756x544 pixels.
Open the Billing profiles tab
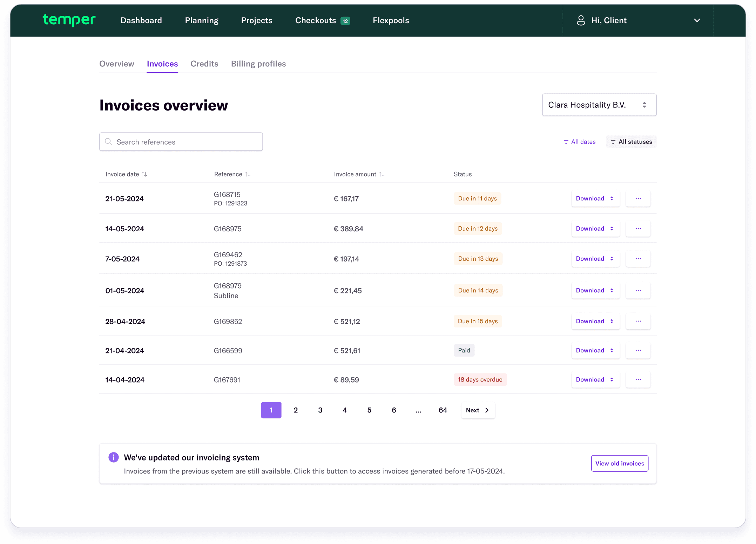[258, 64]
